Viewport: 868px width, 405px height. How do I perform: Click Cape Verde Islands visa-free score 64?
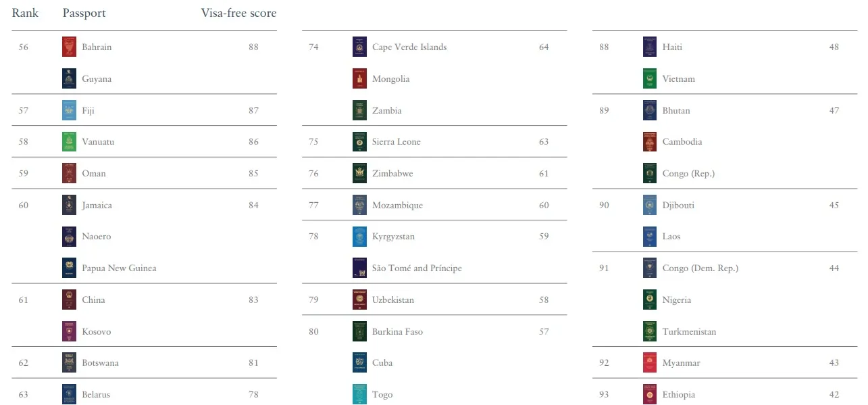(x=544, y=47)
